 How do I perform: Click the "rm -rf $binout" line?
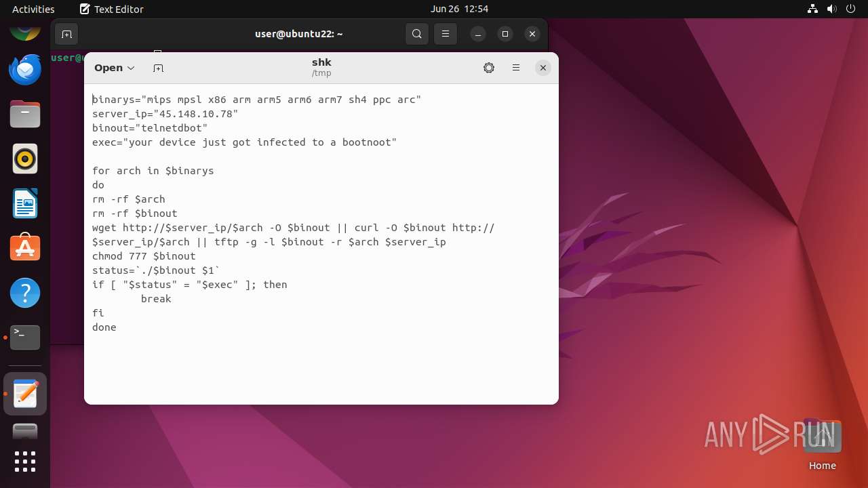coord(135,213)
